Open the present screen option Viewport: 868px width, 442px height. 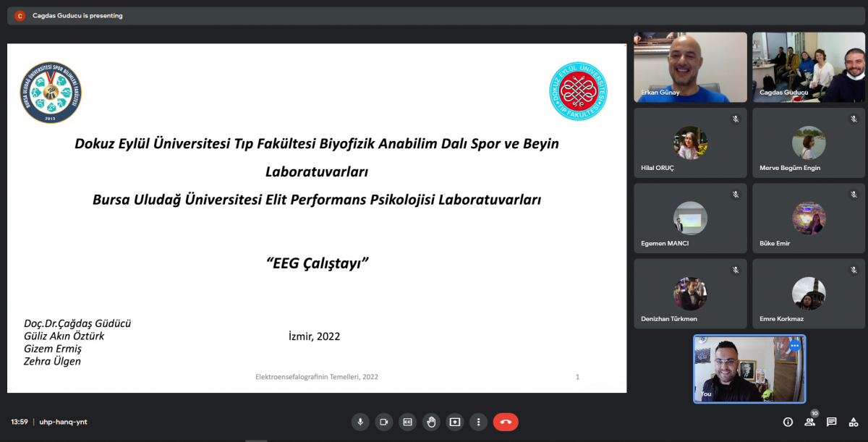coord(455,422)
